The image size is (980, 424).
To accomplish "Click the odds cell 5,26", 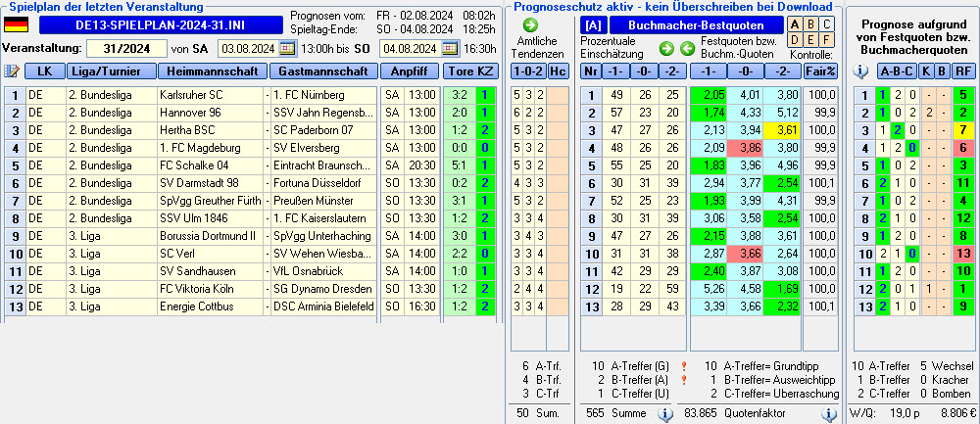I will click(x=708, y=289).
